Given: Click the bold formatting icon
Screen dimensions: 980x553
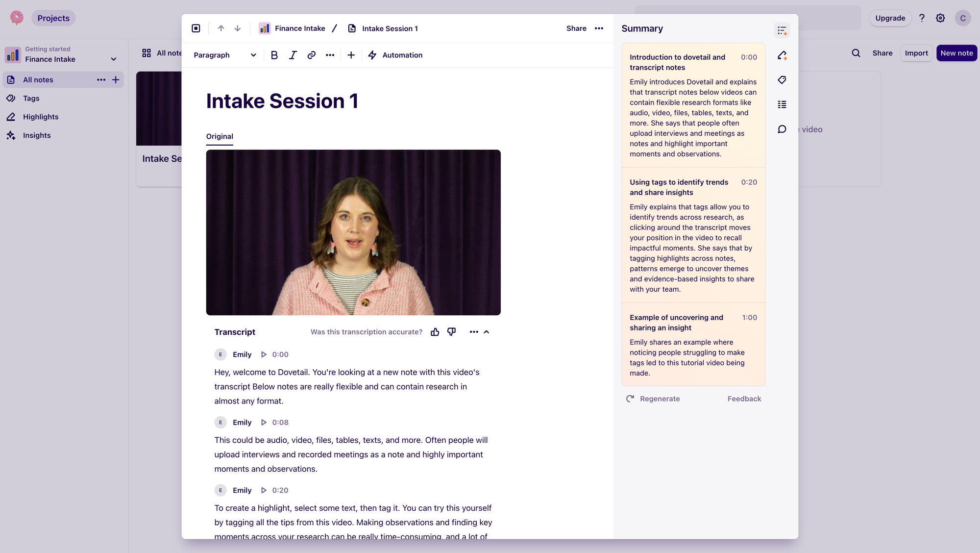Looking at the screenshot, I should coord(273,55).
